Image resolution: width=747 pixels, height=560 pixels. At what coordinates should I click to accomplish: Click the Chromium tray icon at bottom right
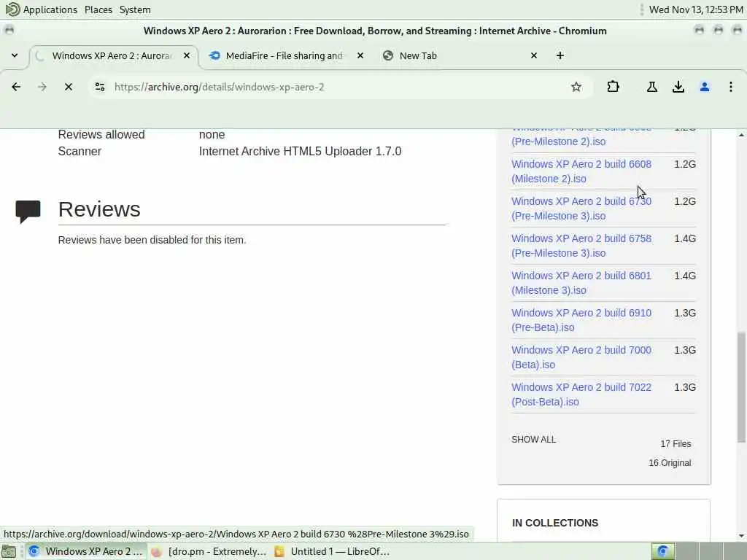[662, 551]
